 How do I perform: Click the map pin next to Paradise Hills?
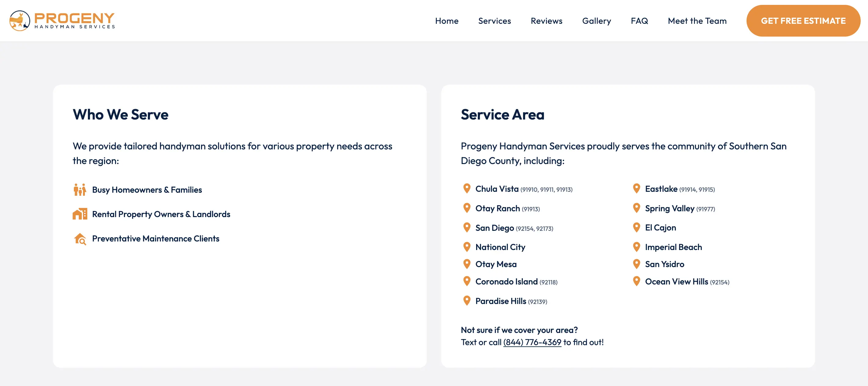tap(467, 301)
